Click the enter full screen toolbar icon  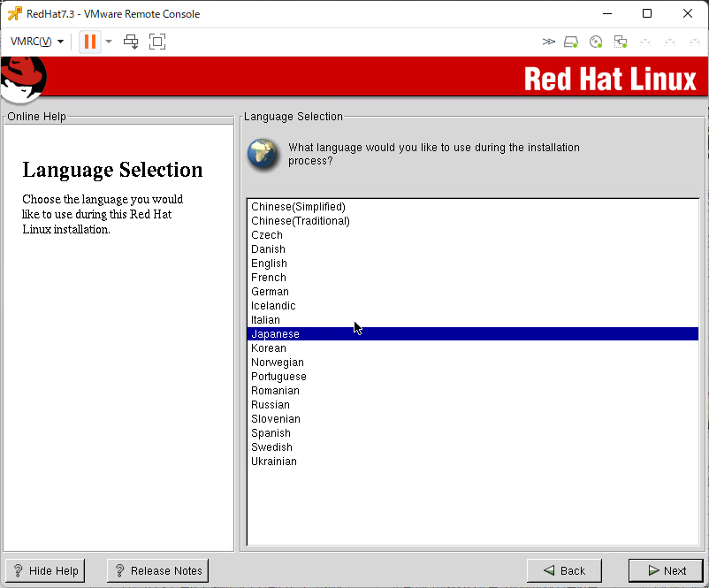[157, 42]
